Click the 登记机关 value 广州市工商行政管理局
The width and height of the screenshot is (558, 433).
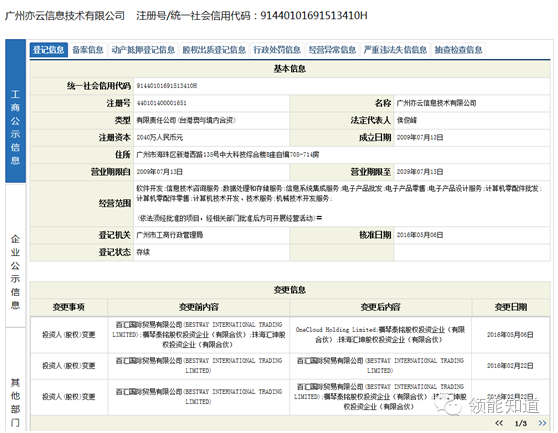pyautogui.click(x=170, y=235)
